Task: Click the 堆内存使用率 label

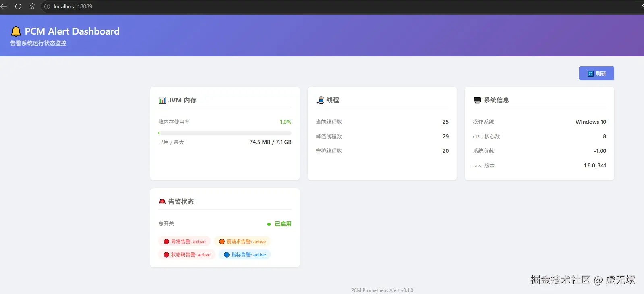Action: 174,122
